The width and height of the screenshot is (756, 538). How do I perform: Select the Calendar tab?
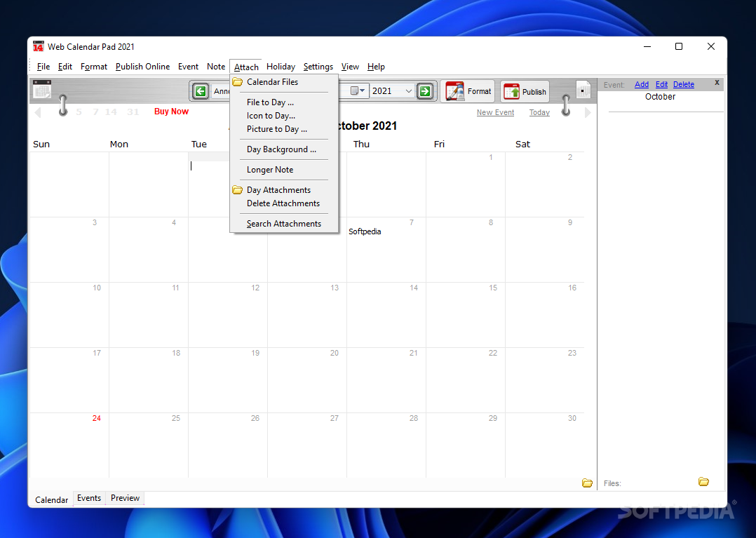[52, 500]
